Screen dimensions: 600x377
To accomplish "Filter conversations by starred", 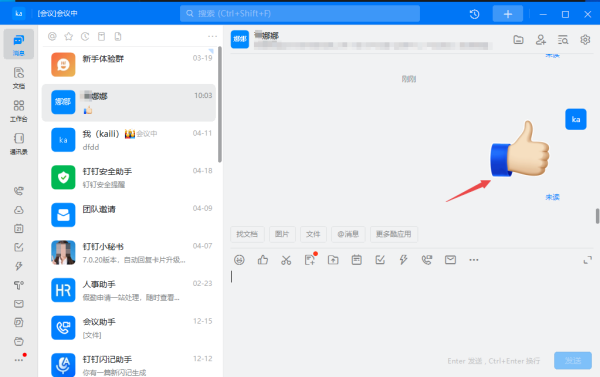I will pyautogui.click(x=68, y=36).
